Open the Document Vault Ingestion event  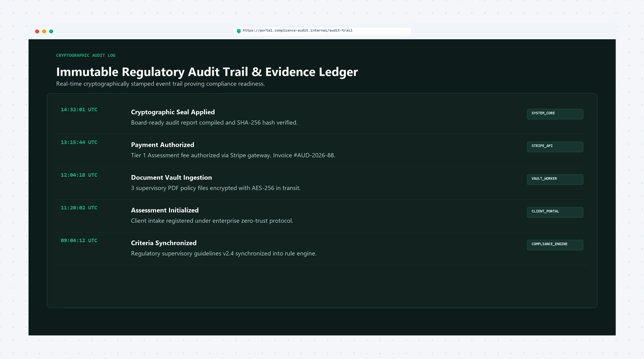[x=171, y=178]
